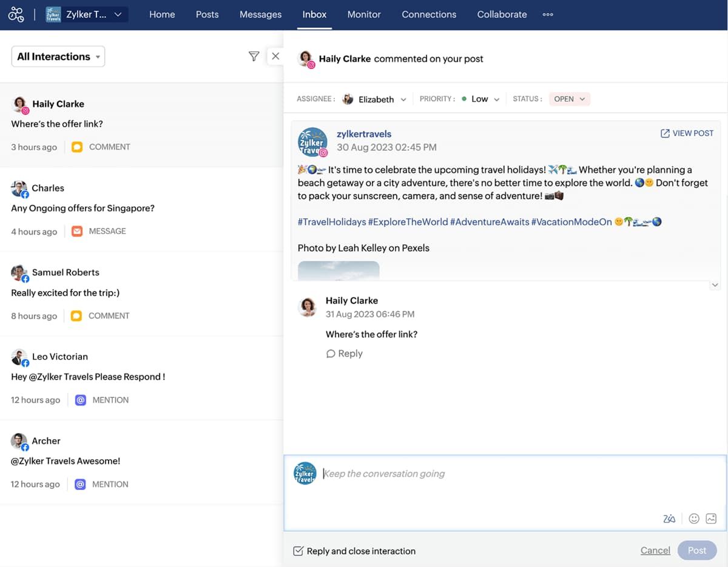Screen dimensions: 728x567
Task: Switch to the Monitor tab
Action: point(364,14)
